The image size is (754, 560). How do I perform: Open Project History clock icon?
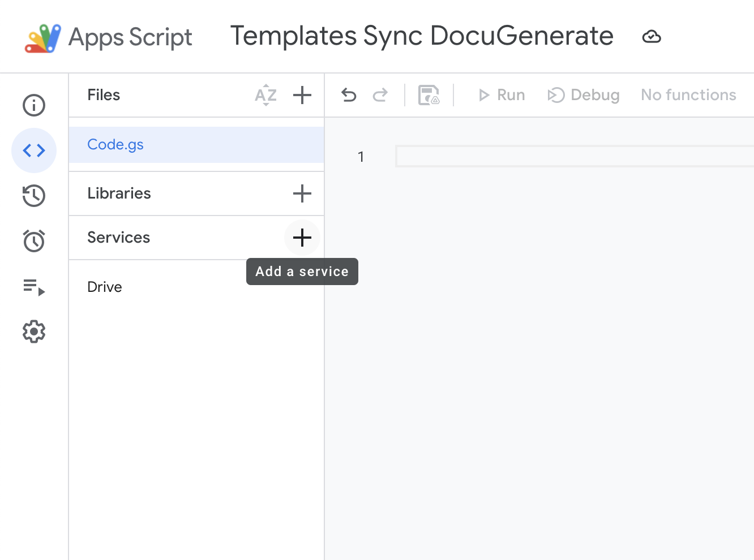point(34,196)
